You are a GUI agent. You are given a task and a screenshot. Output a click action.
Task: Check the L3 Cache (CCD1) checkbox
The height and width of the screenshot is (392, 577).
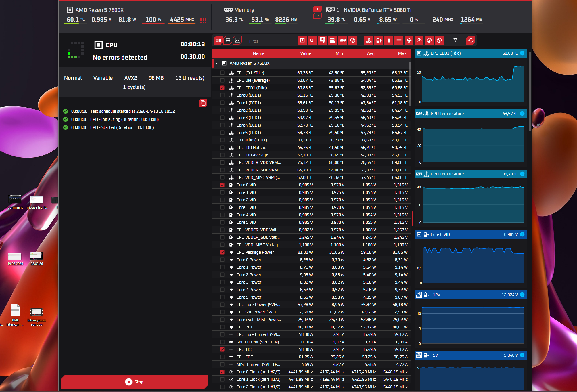[x=222, y=140]
